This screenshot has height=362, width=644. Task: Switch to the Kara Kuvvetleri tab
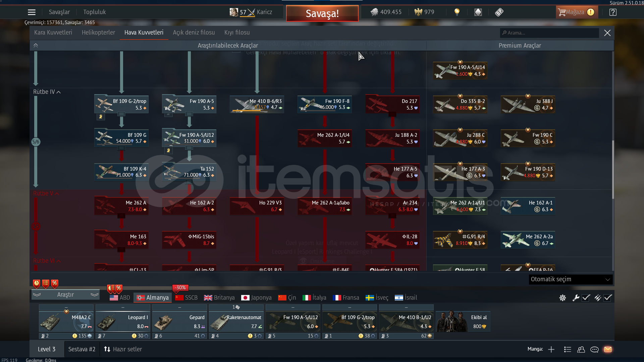click(x=53, y=33)
